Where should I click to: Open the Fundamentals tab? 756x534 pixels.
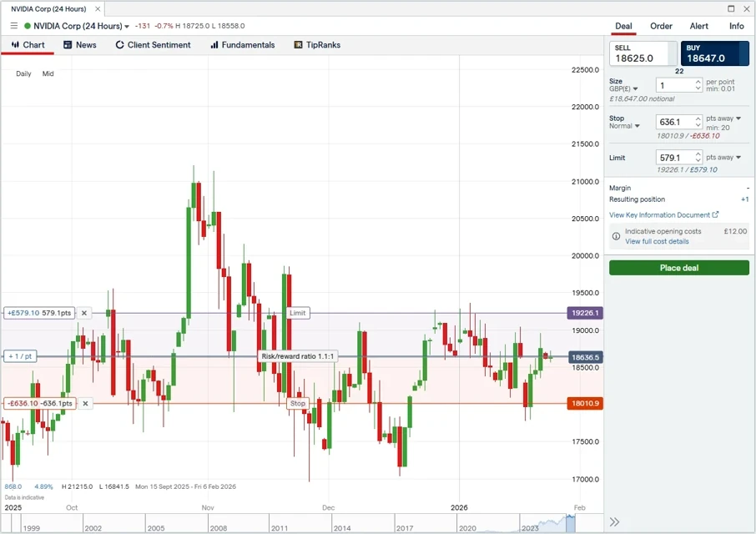coord(243,45)
